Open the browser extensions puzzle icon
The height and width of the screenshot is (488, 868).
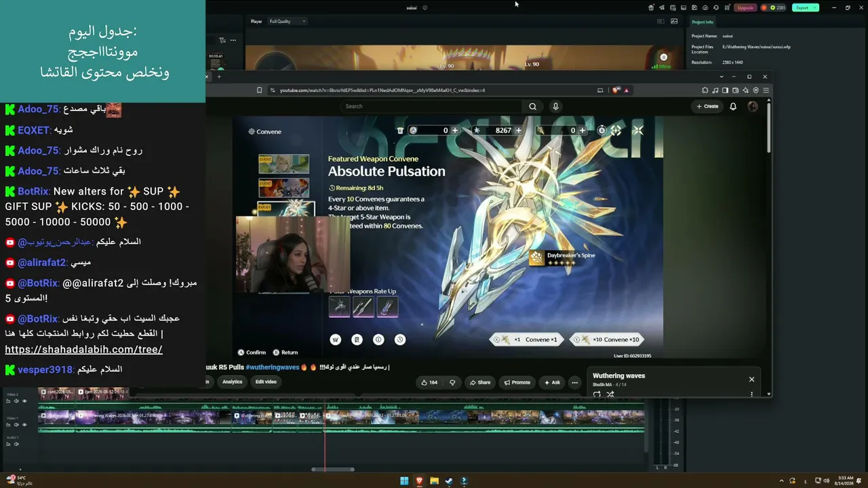click(705, 90)
